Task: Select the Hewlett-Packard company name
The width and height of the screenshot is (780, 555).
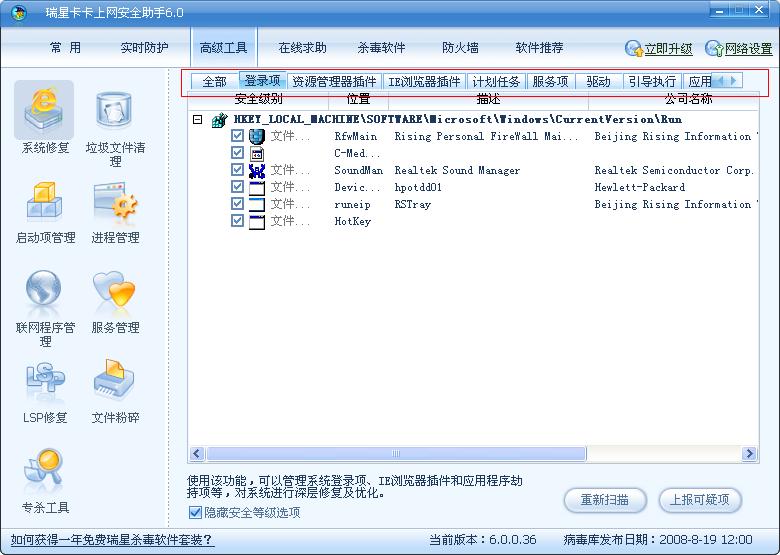Action: [x=640, y=187]
